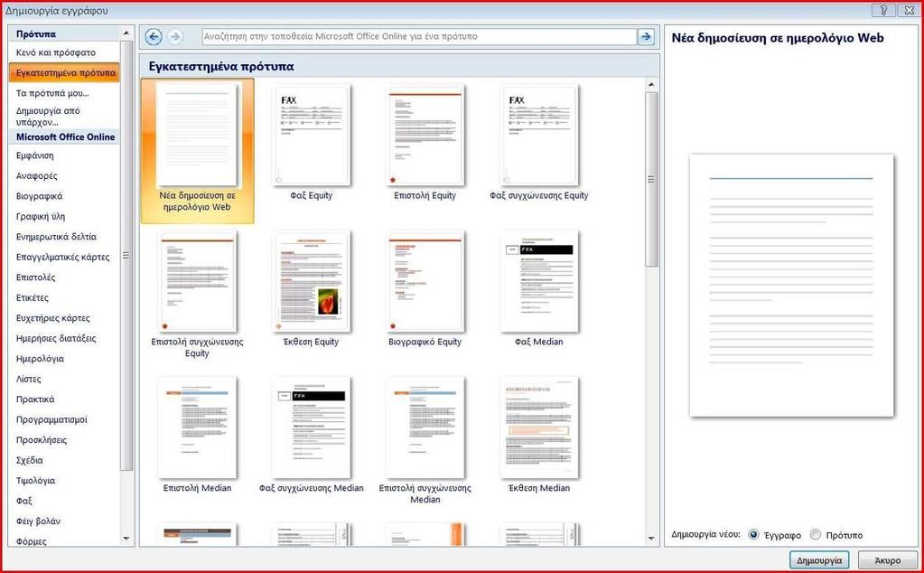The width and height of the screenshot is (924, 573).
Task: Click the category list scroll down arrow
Action: click(126, 539)
